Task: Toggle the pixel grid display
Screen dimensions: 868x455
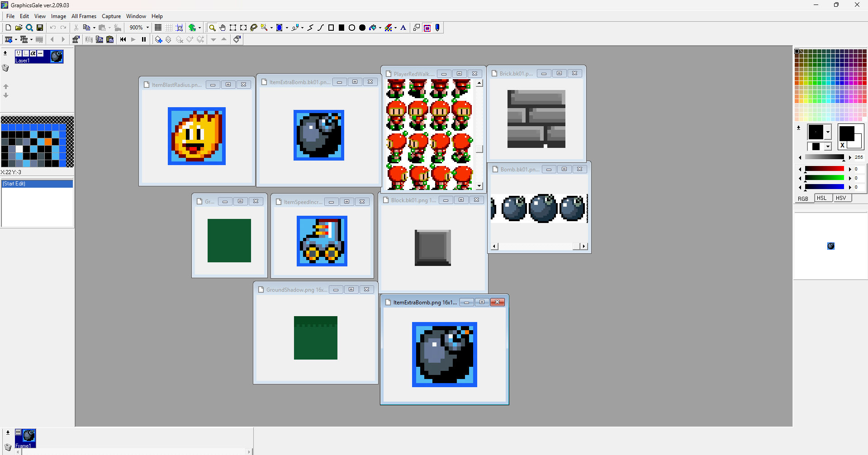Action: (x=158, y=28)
